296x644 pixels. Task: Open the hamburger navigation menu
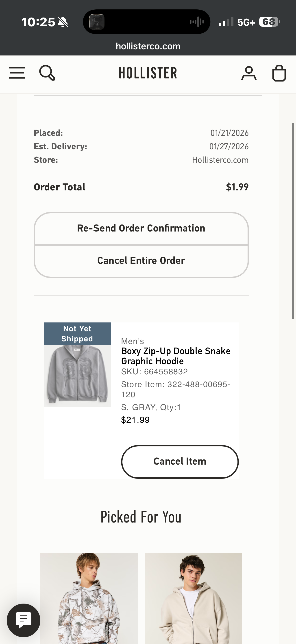click(17, 73)
